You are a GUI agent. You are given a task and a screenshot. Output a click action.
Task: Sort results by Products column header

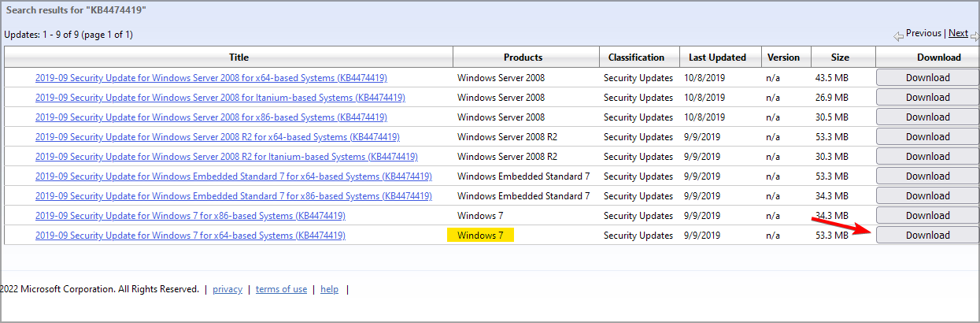tap(523, 58)
